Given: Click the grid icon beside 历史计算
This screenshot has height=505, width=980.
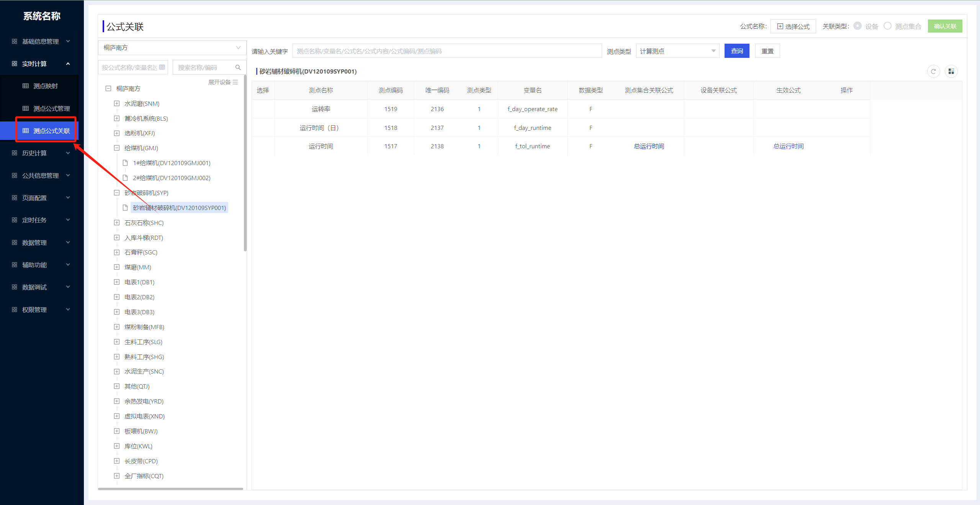Looking at the screenshot, I should [15, 153].
